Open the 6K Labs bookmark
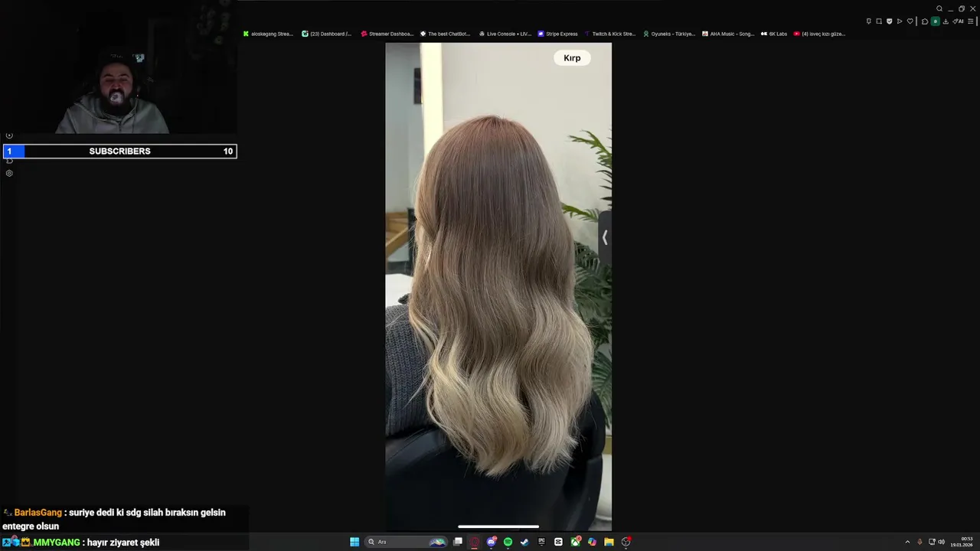 [x=774, y=34]
